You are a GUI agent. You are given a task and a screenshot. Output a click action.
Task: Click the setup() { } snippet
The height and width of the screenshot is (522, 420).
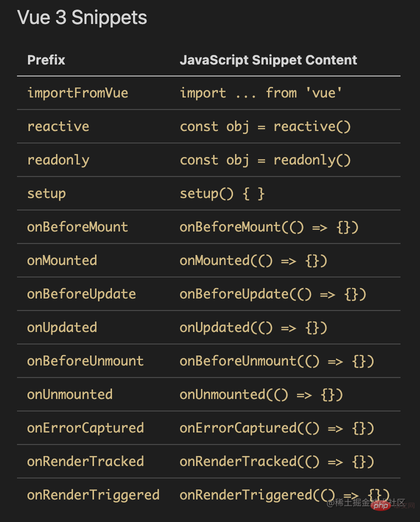point(222,193)
